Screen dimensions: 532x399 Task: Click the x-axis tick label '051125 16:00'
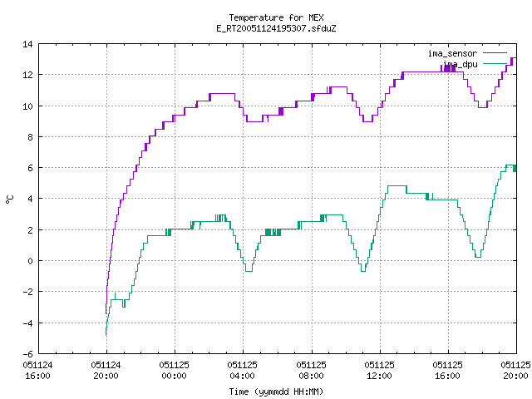(x=447, y=370)
